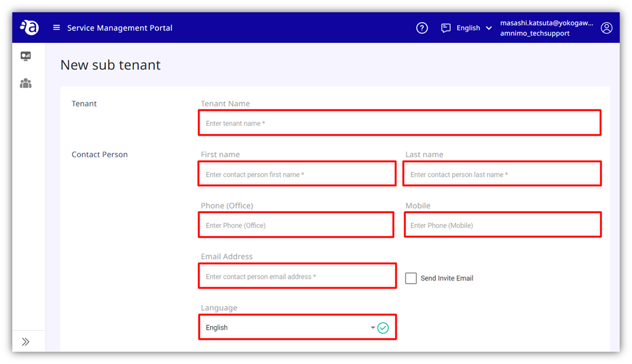Screen dimensions: 632x364
Task: Open the dashboard monitor sidebar icon
Action: (x=26, y=56)
